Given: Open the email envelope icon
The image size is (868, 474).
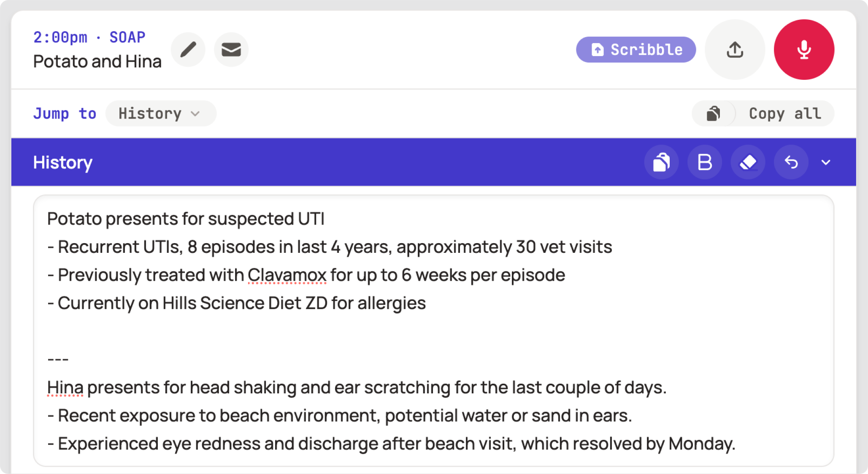Looking at the screenshot, I should [231, 49].
